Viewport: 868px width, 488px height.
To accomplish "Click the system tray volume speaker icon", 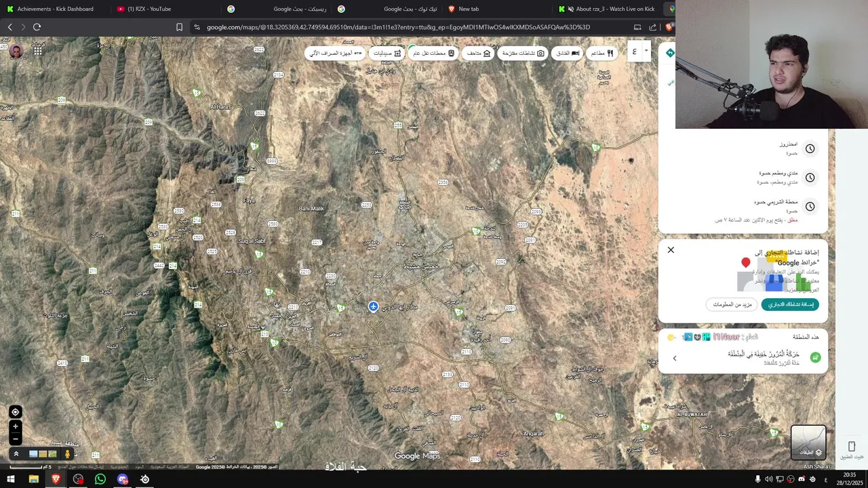I will pos(769,479).
